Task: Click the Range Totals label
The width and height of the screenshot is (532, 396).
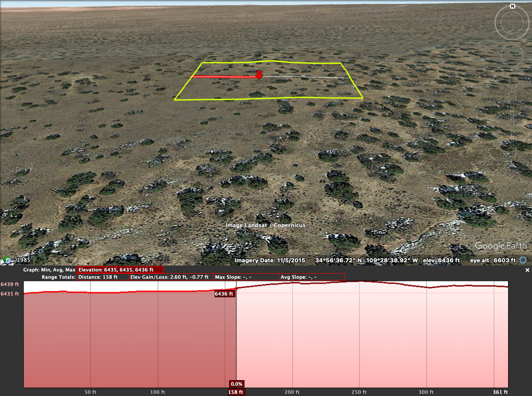Action: [x=58, y=277]
